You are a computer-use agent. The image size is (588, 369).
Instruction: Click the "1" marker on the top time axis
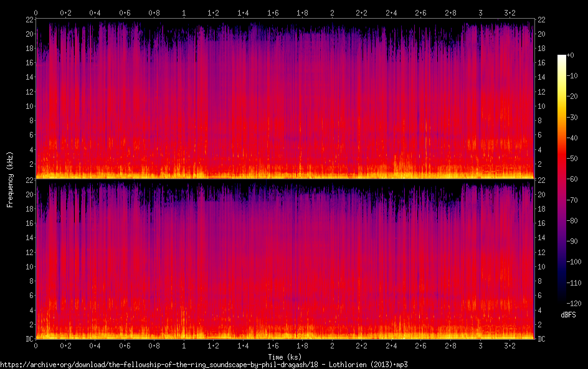184,12
